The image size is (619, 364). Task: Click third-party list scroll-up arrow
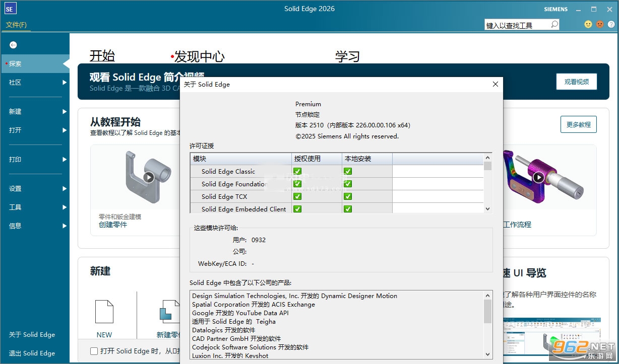(x=488, y=296)
